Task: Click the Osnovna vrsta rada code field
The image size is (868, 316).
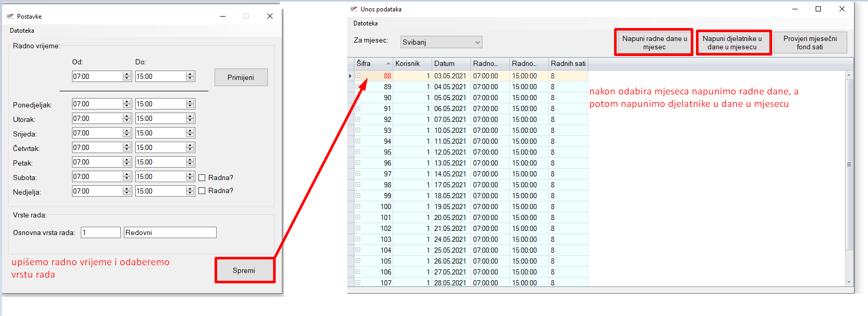Action: pyautogui.click(x=101, y=232)
